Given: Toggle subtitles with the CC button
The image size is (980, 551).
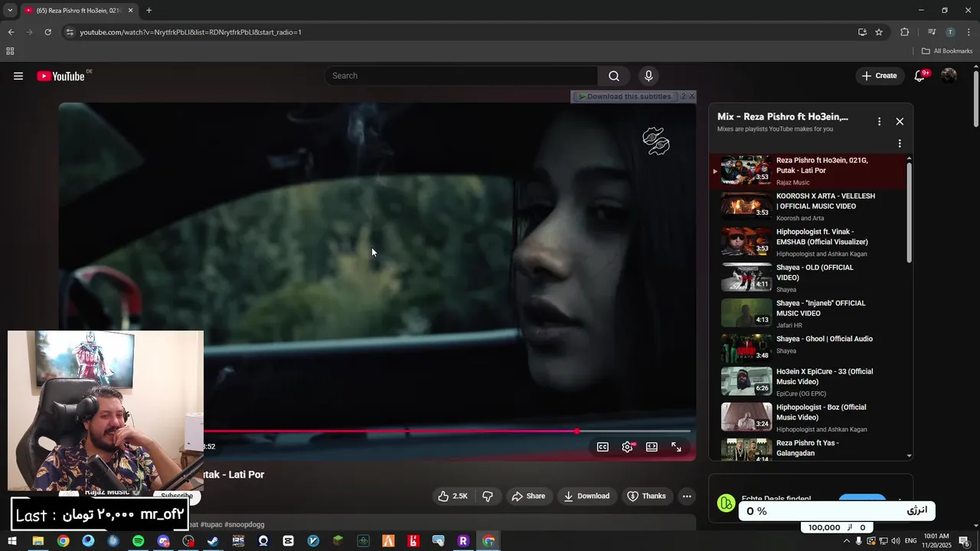Looking at the screenshot, I should [x=603, y=447].
